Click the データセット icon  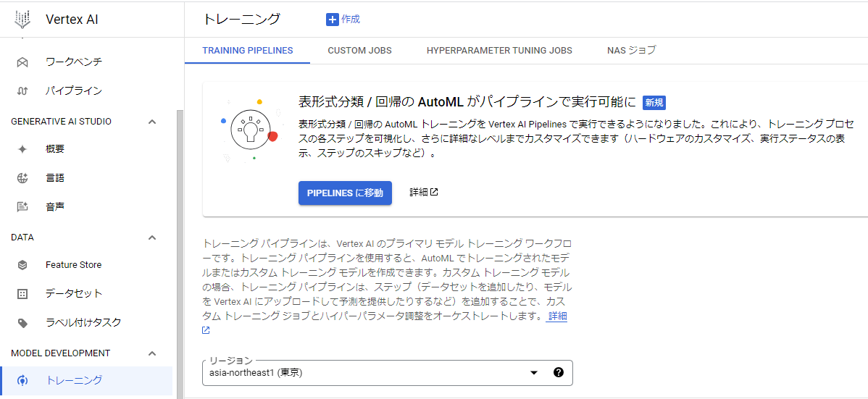(x=22, y=294)
